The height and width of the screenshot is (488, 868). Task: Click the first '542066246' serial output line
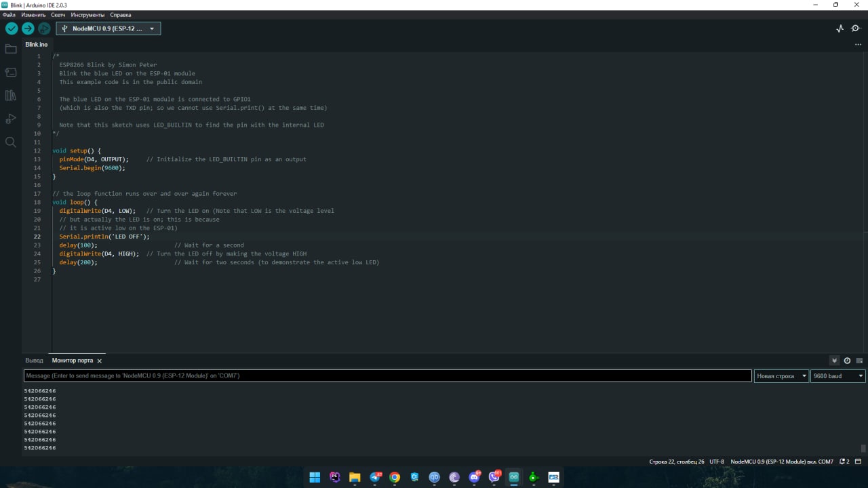coord(40,391)
